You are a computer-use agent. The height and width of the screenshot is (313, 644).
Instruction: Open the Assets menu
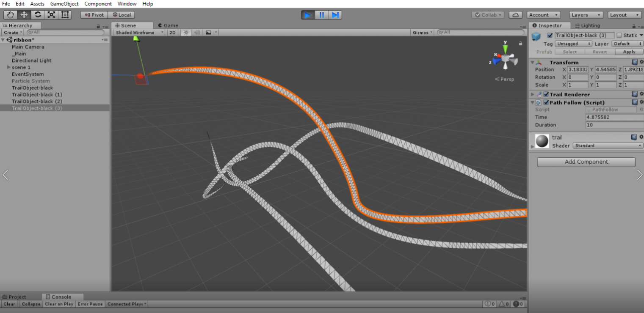(37, 4)
